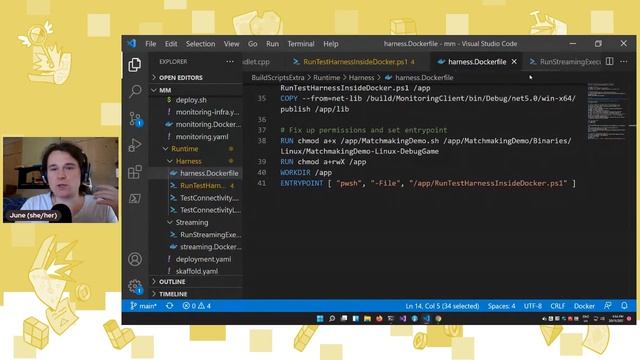
Task: Open the Explorer view in the activity bar
Action: 135,64
